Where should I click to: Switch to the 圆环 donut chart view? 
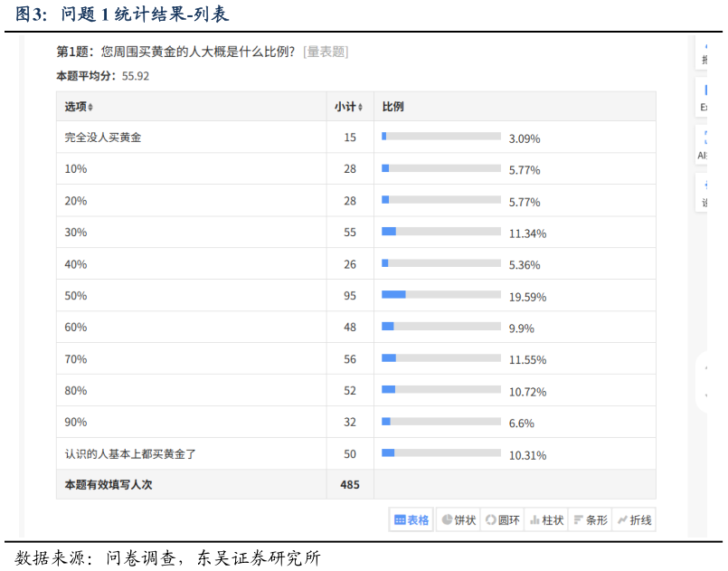[502, 520]
